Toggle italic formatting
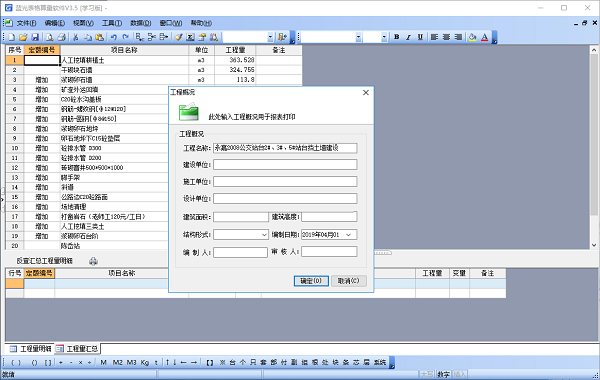 [408, 37]
